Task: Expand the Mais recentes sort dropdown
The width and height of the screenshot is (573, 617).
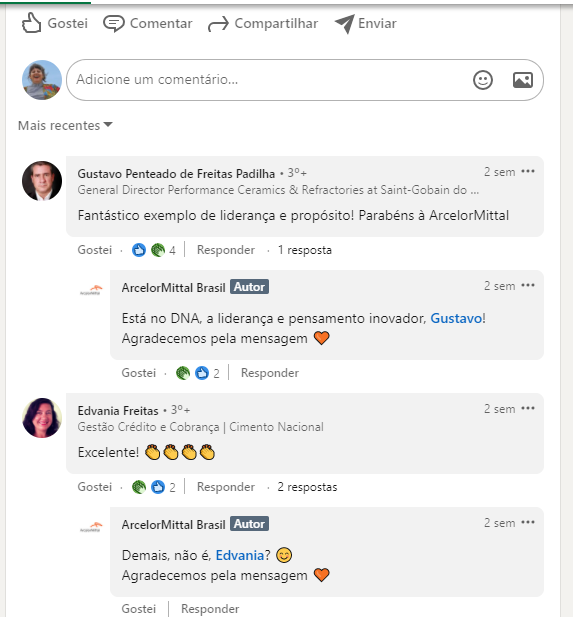Action: point(65,125)
